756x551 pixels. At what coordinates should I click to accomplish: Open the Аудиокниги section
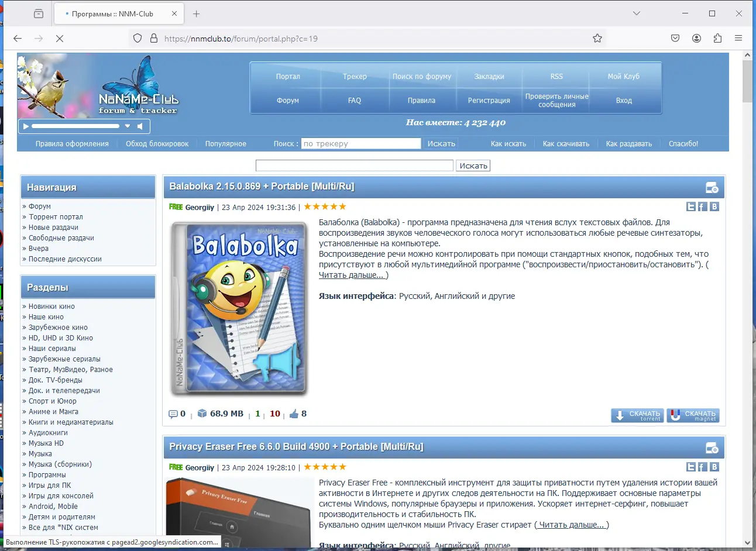(48, 433)
